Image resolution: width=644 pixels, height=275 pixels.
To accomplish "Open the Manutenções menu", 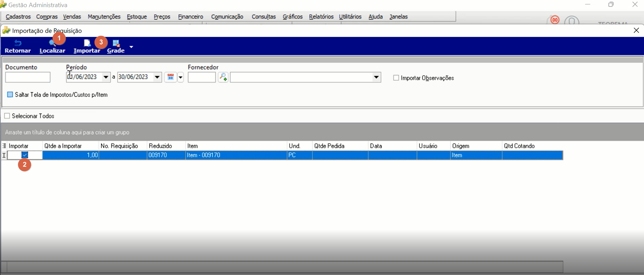I will tap(104, 16).
